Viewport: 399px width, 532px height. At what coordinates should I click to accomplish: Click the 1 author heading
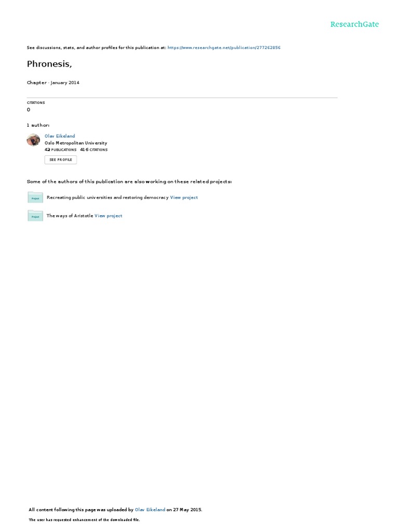[x=38, y=125]
